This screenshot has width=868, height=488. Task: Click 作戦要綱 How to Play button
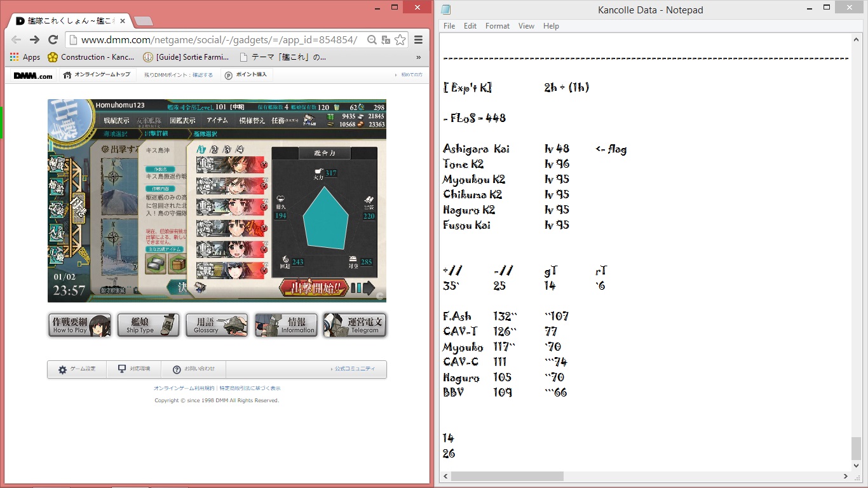79,325
